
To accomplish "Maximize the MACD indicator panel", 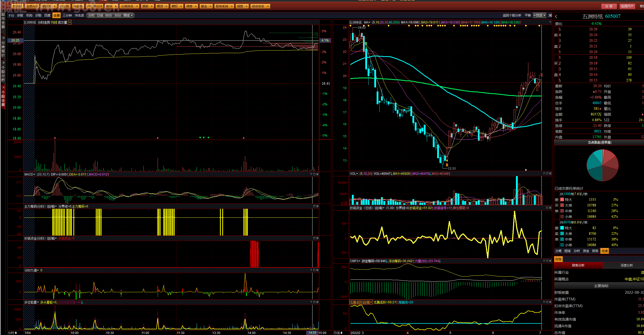I will 314,174.
